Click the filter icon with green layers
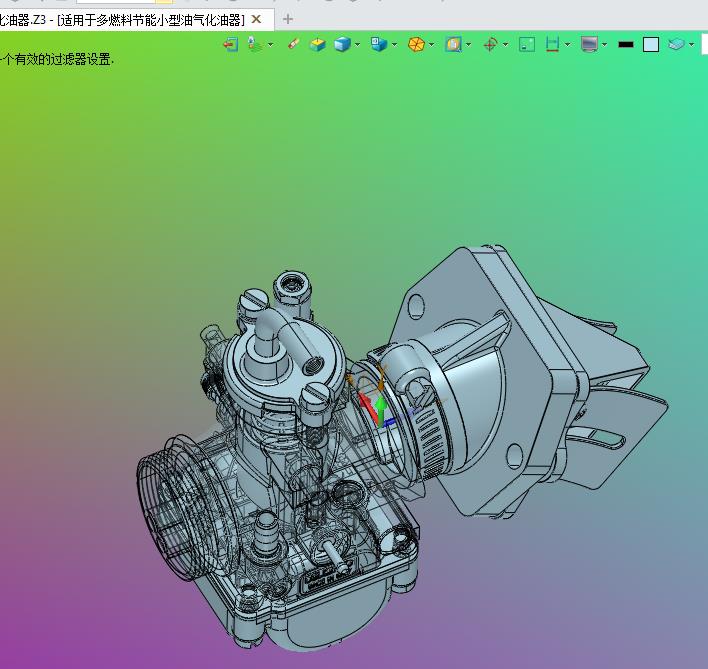708x669 pixels. coord(254,44)
